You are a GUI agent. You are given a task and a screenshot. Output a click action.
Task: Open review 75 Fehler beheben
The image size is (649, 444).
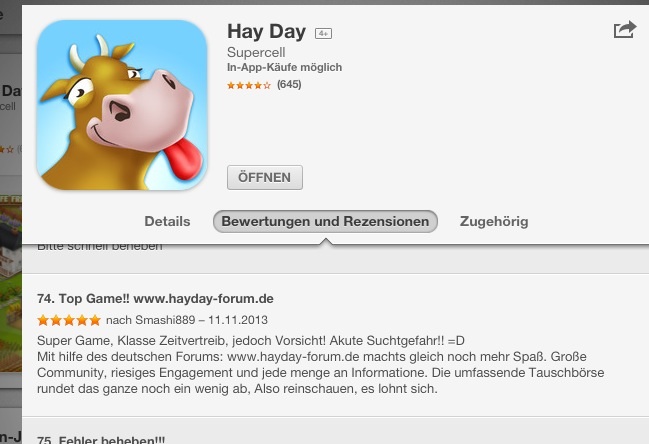(x=101, y=439)
